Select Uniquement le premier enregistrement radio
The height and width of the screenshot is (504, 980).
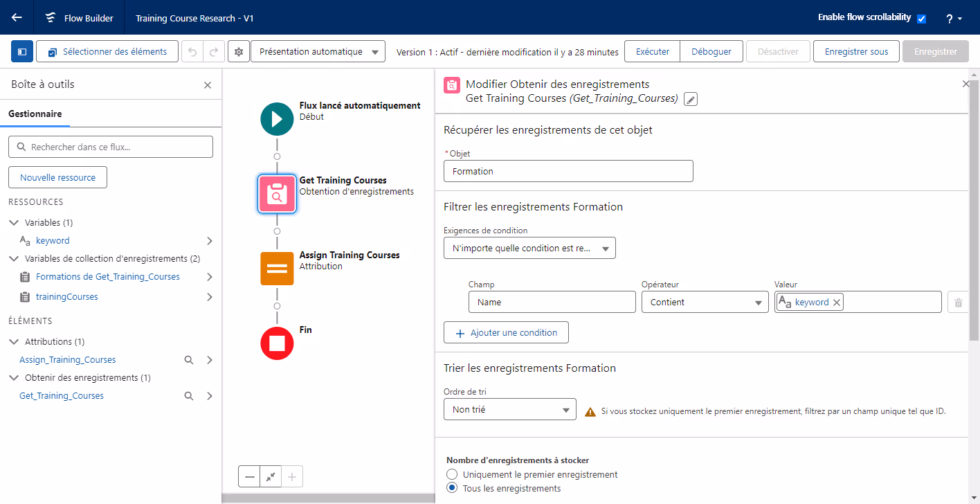[x=452, y=474]
